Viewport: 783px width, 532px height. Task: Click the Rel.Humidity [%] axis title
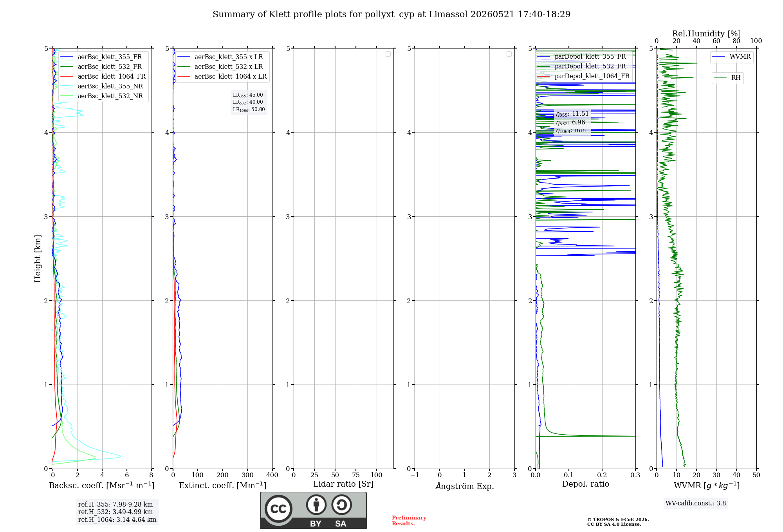(x=707, y=34)
